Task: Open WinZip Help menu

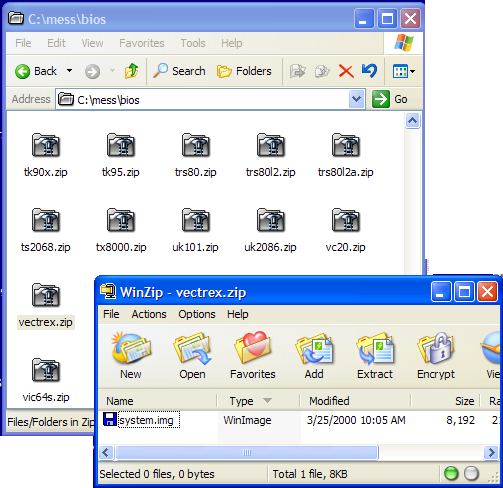Action: click(238, 314)
